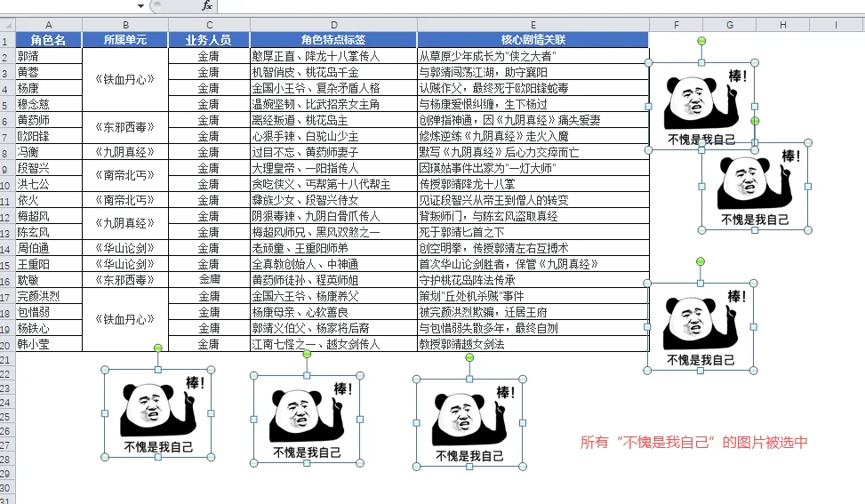Click the 金庸 cell in 韩小莹's row

pos(209,344)
